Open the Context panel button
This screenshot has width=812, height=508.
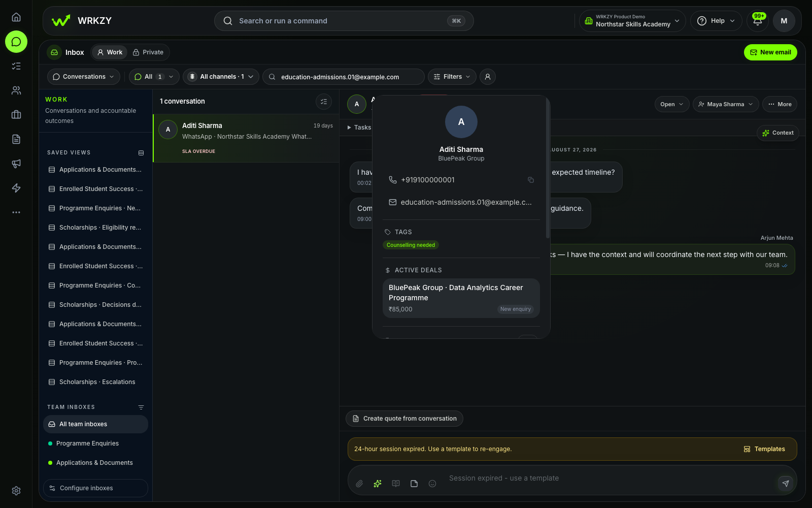[x=778, y=133]
